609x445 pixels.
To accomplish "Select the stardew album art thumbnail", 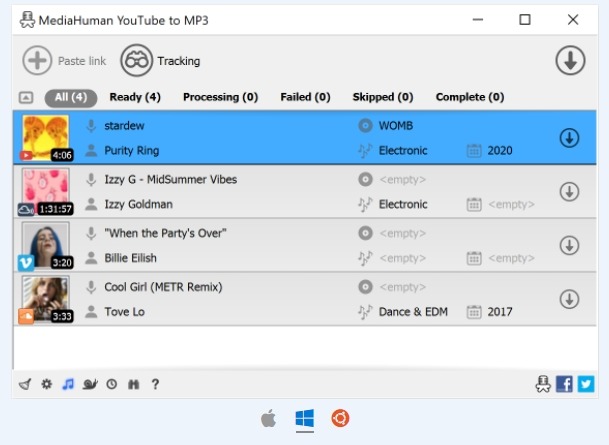I will (46, 137).
